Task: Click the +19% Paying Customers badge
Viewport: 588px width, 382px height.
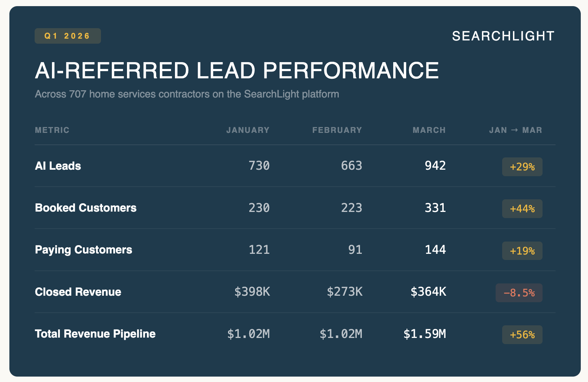Action: point(522,251)
